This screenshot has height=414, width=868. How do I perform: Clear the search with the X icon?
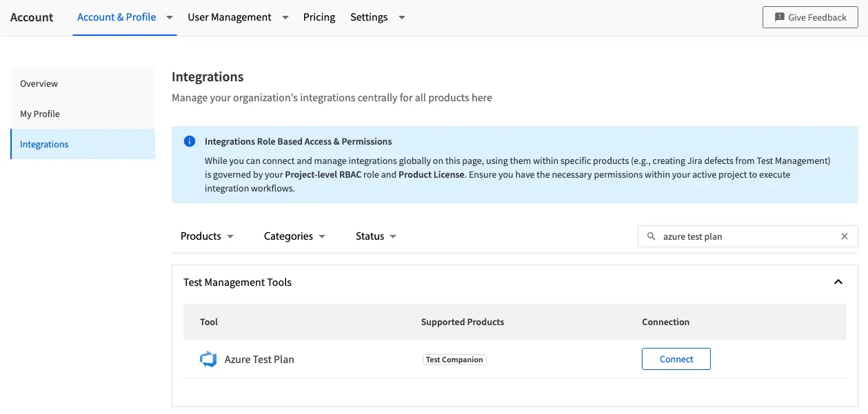tap(845, 236)
